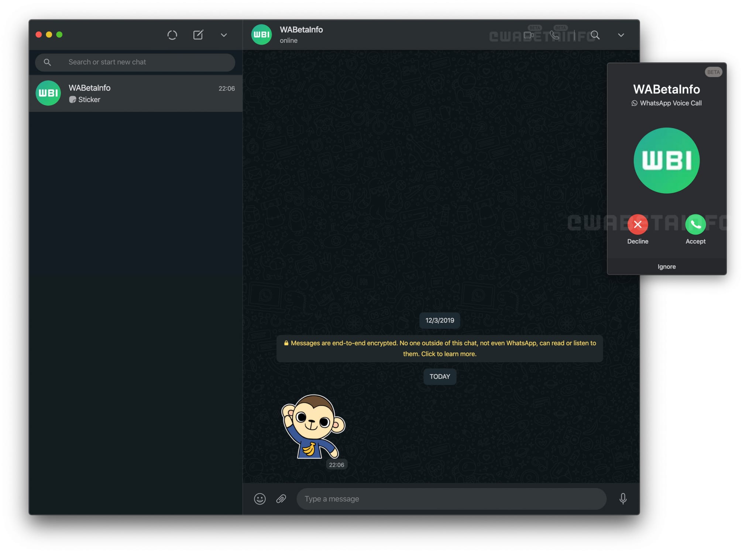Screen dimensions: 756x553
Task: Click the voice message microphone icon
Action: pos(623,499)
